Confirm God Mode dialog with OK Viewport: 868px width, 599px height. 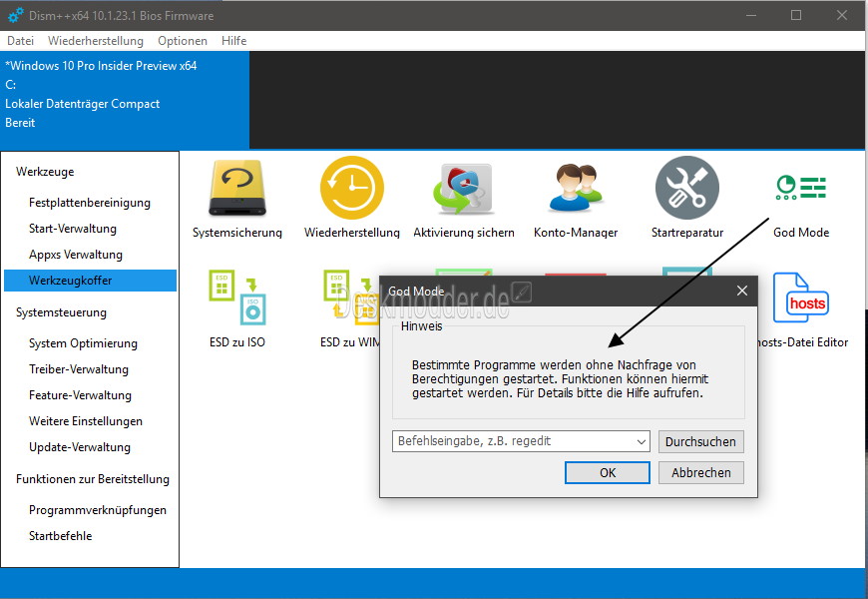coord(608,472)
